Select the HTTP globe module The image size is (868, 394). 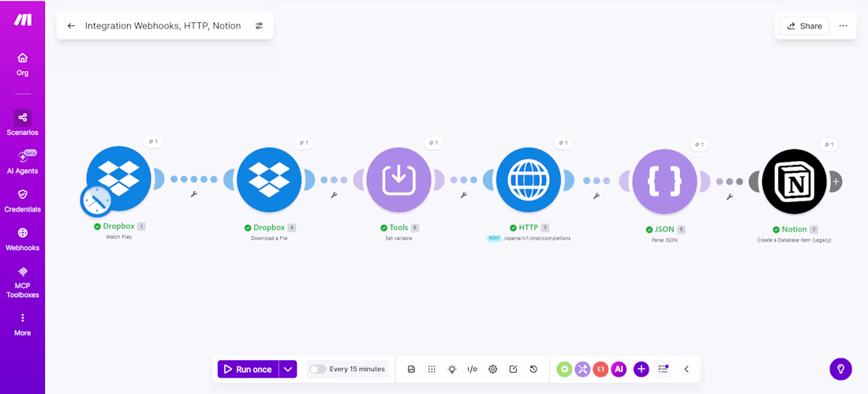(x=528, y=180)
